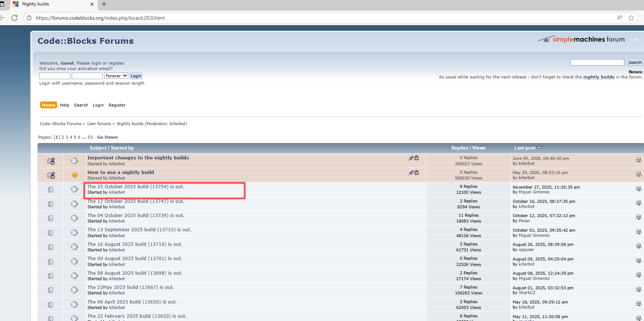Screen dimensions: 644x321
Task: Click the browser back arrow
Action: (x=2, y=18)
